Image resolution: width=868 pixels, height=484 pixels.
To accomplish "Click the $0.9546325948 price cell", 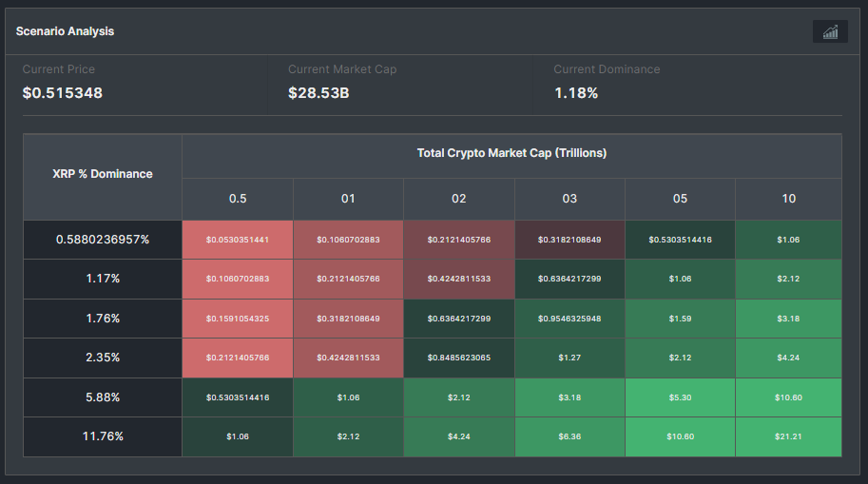I will pyautogui.click(x=569, y=319).
